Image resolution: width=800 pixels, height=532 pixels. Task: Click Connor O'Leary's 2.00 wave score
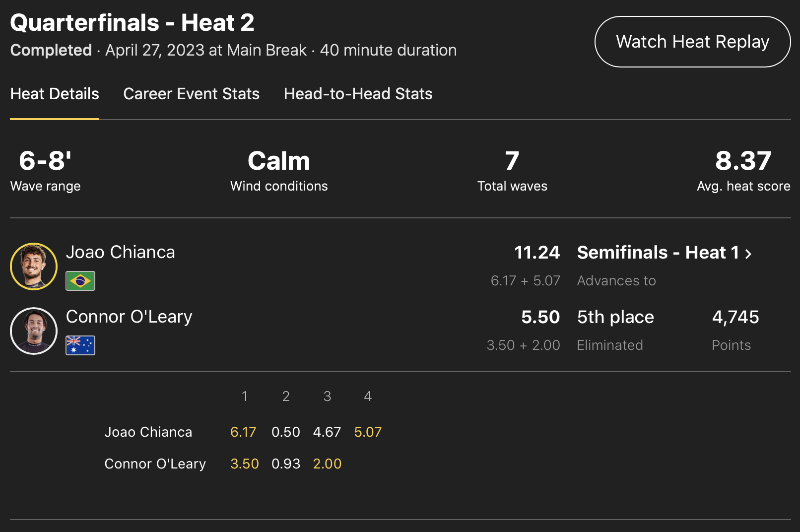click(327, 464)
